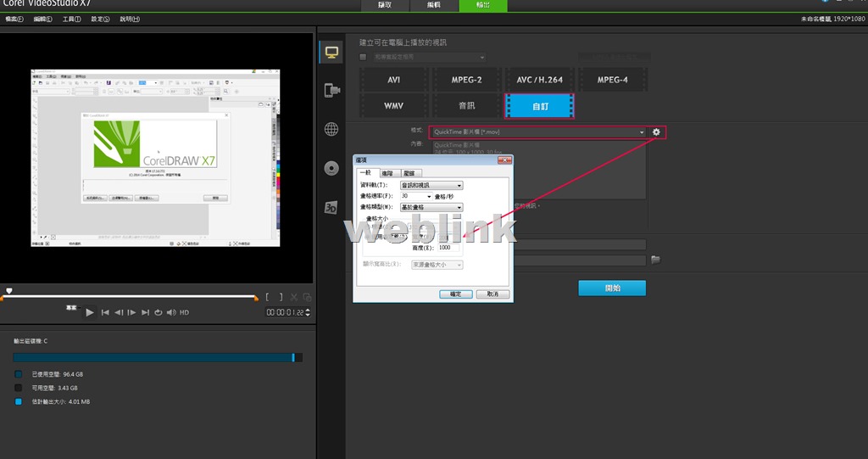The width and height of the screenshot is (868, 459).
Task: Select the 進階 Advanced tab in options dialog
Action: (x=388, y=174)
